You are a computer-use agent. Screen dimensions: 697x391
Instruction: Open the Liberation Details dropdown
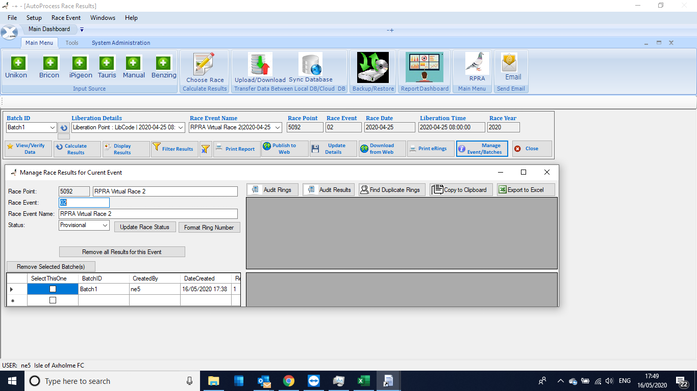(x=180, y=128)
